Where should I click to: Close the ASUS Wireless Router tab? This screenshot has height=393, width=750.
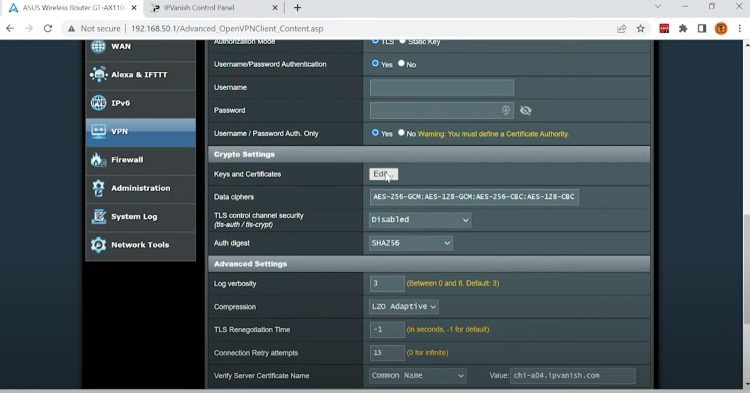pos(134,8)
